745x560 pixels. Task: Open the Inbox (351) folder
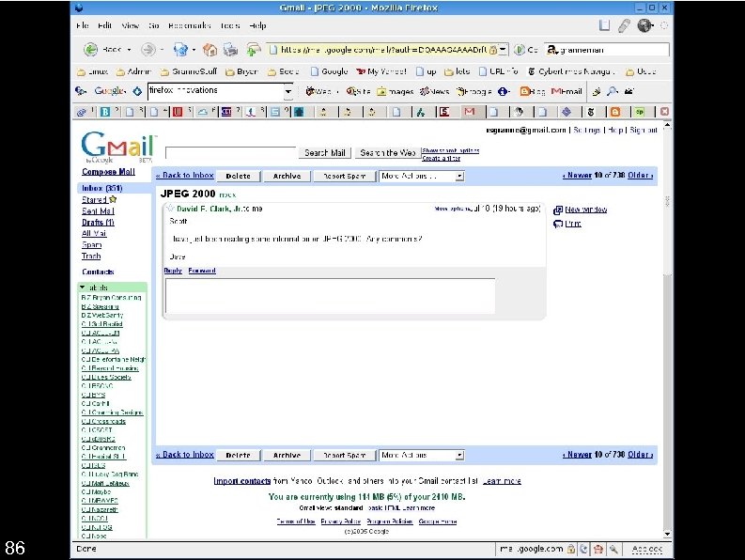[x=102, y=188]
